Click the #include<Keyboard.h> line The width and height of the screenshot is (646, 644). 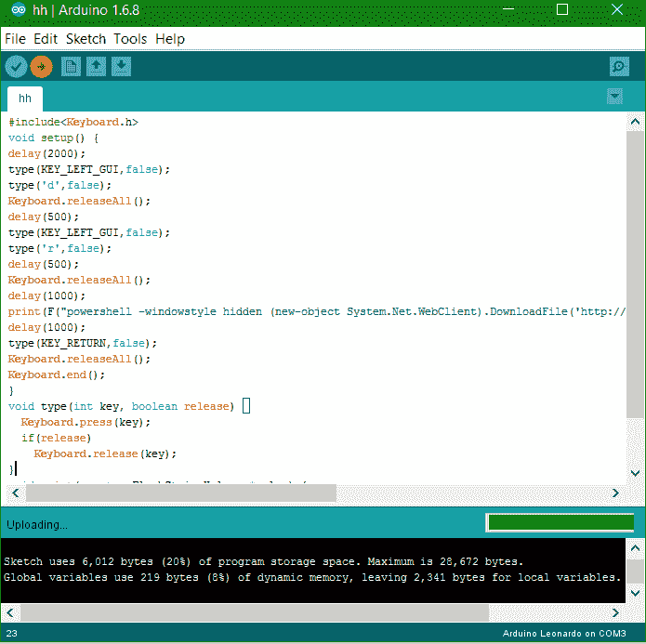[73, 122]
